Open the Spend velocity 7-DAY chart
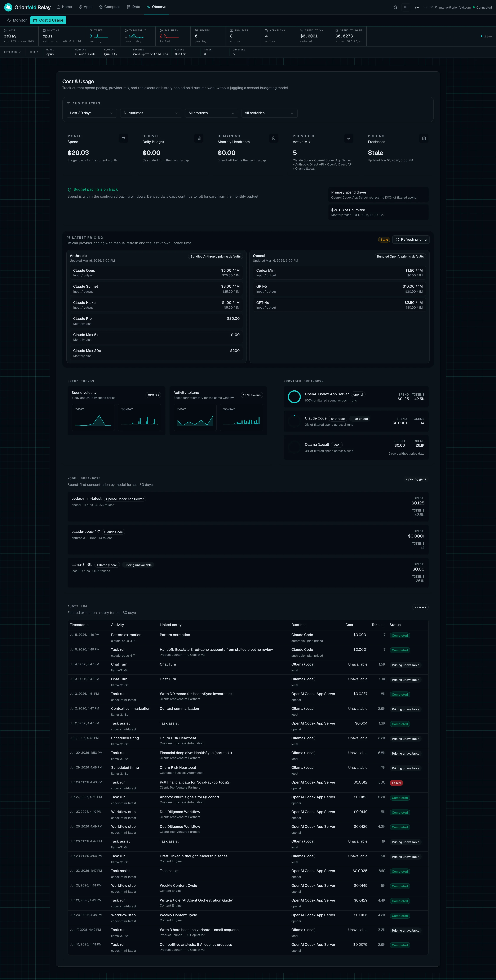This screenshot has height=980, width=496. pyautogui.click(x=93, y=417)
